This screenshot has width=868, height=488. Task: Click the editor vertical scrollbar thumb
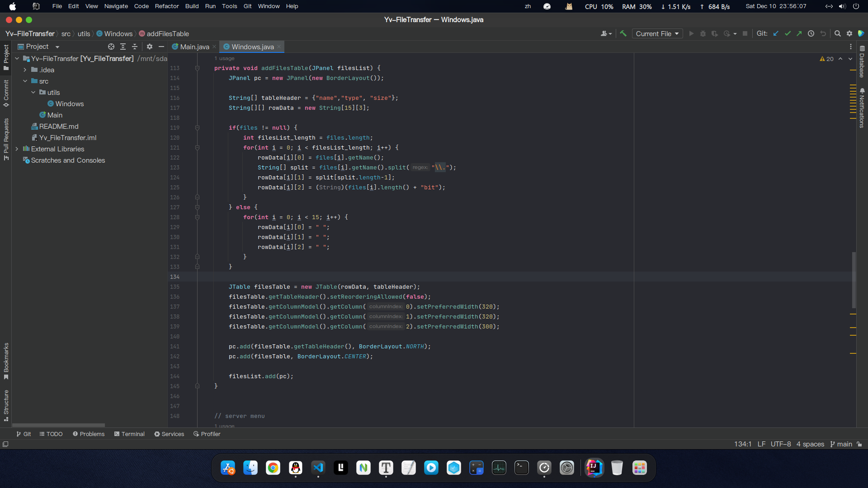854,280
